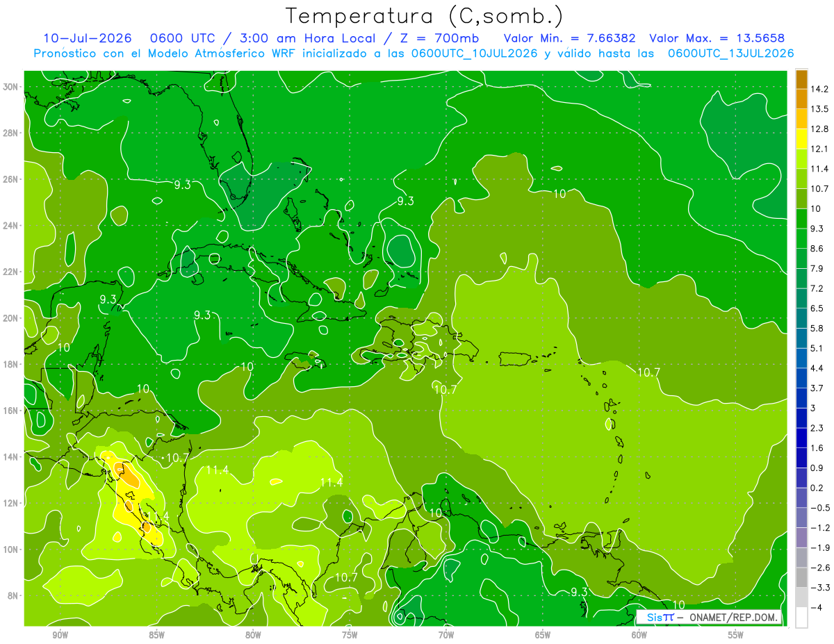The width and height of the screenshot is (834, 644).
Task: Pick the gold color-scale segment between 12.8 and 13.5
Action: pos(801,119)
